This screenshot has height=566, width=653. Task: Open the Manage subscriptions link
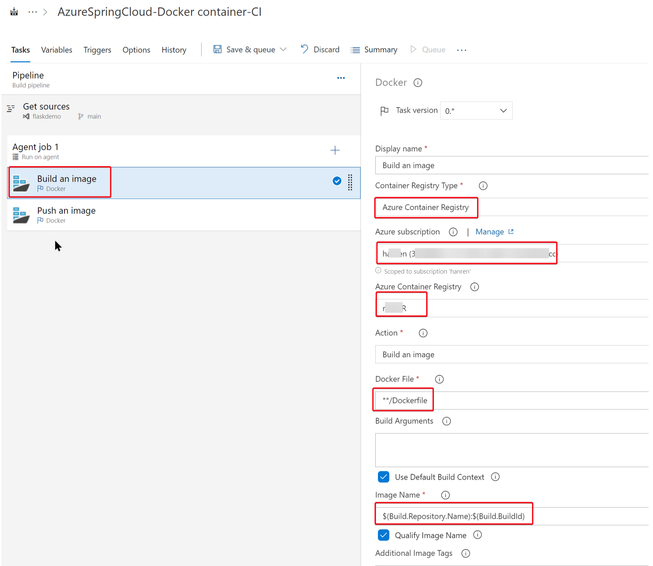tap(494, 232)
